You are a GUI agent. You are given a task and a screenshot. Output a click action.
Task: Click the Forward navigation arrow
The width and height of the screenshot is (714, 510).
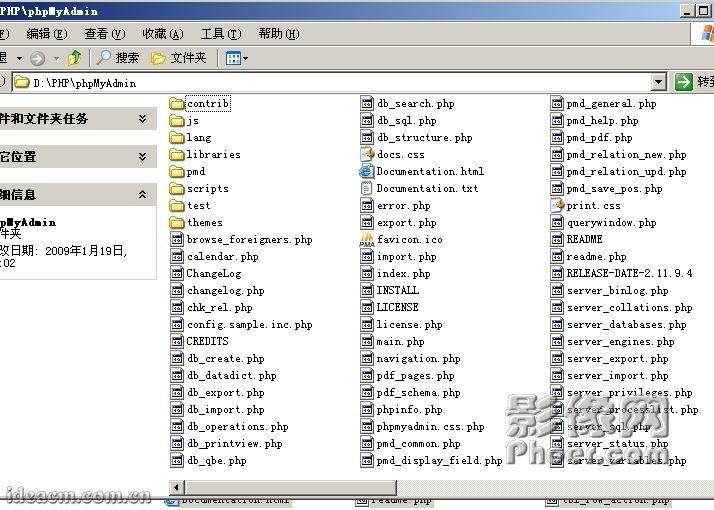(x=38, y=58)
